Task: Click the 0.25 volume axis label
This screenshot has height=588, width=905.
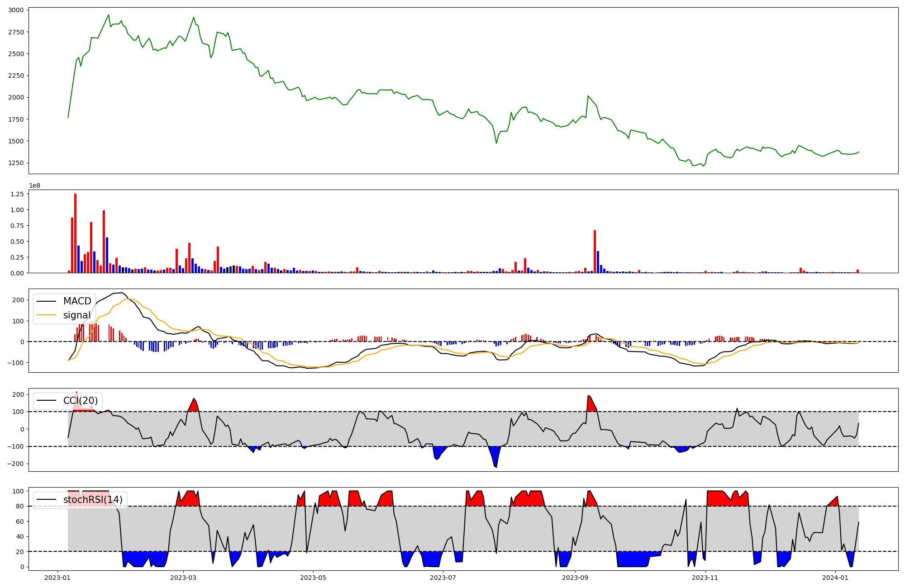Action: click(x=17, y=257)
